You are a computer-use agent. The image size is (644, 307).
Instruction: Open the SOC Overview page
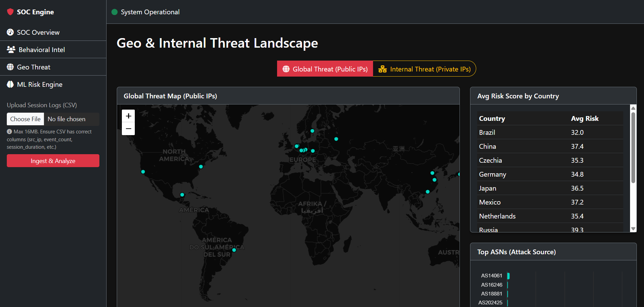[38, 32]
